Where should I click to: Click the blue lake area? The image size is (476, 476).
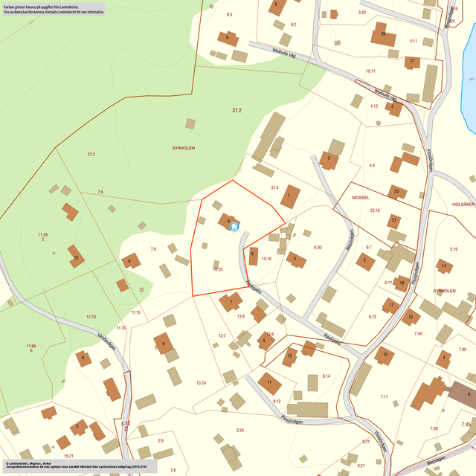pos(469,89)
